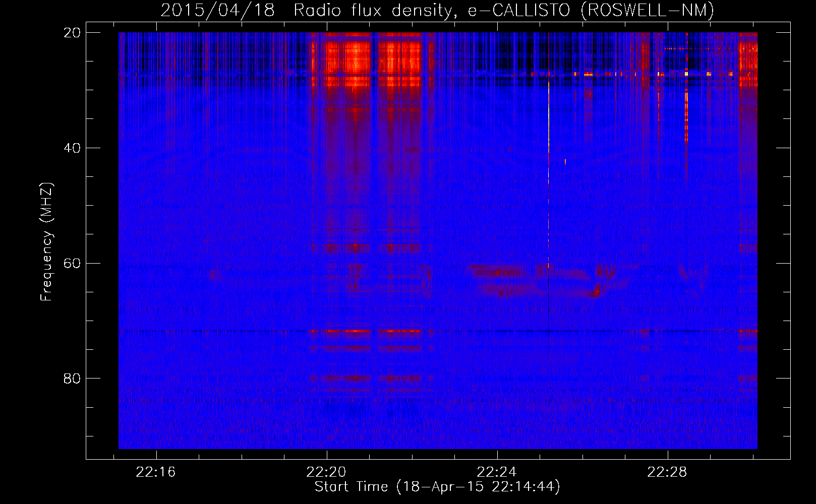
Task: Click the "22:24" time tick label
Action: pos(497,472)
